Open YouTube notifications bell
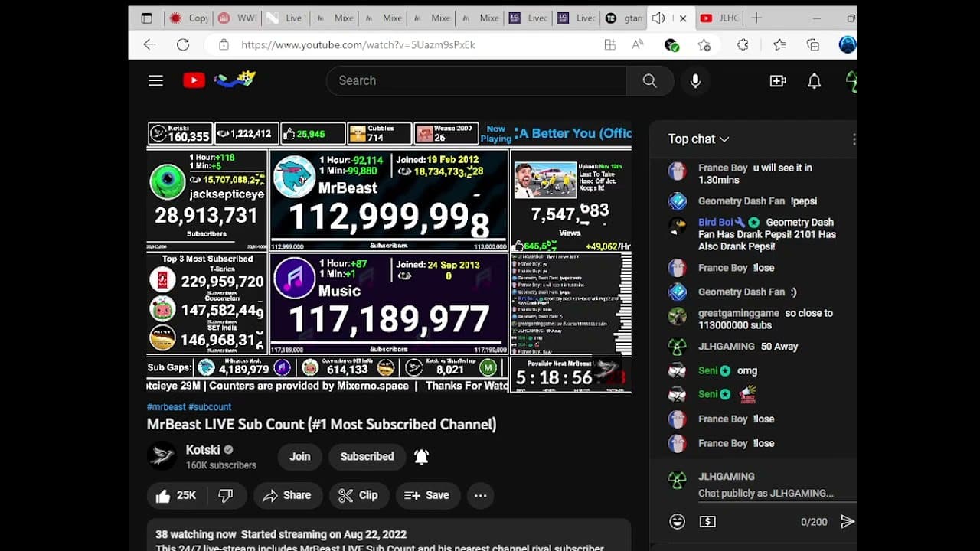Image resolution: width=980 pixels, height=551 pixels. pos(814,80)
